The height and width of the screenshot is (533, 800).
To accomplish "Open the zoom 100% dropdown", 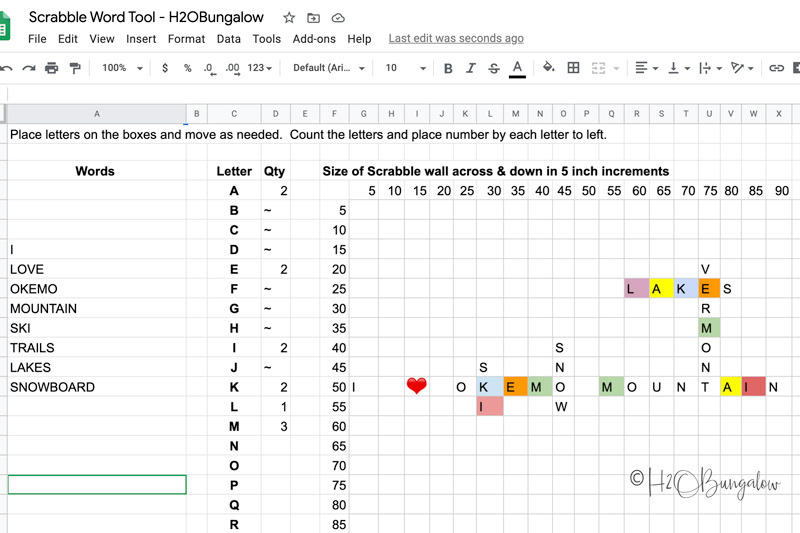I will point(122,68).
